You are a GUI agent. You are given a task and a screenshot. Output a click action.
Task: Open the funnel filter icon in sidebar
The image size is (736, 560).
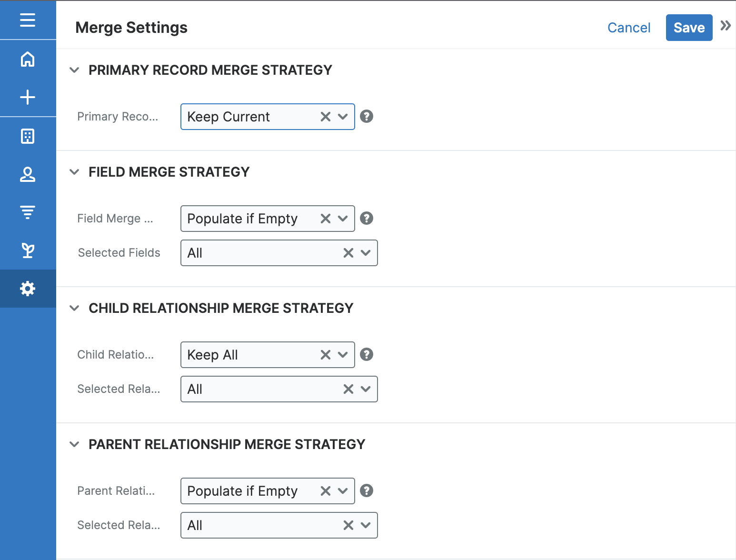[x=28, y=212]
